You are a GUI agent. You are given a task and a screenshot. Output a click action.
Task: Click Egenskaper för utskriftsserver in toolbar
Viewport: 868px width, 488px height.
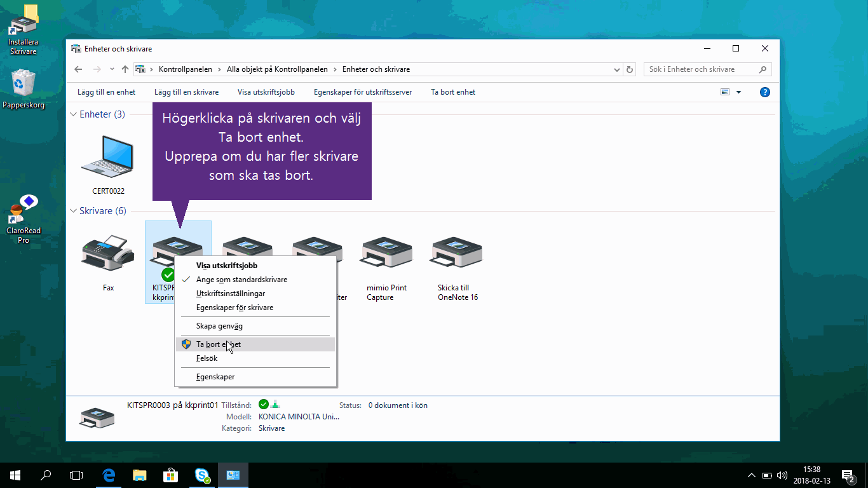pyautogui.click(x=362, y=92)
